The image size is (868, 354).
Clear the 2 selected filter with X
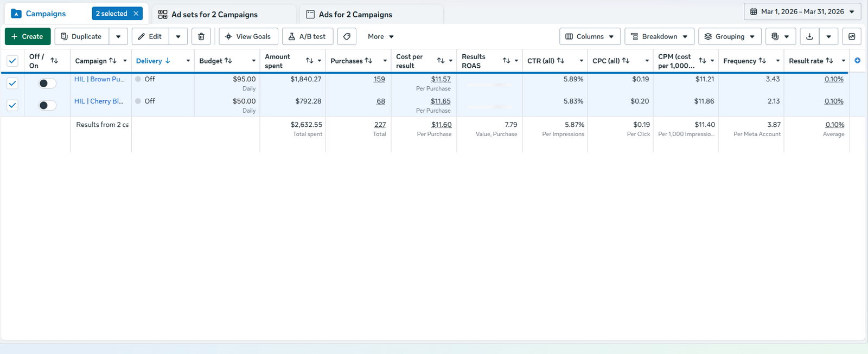[x=136, y=14]
